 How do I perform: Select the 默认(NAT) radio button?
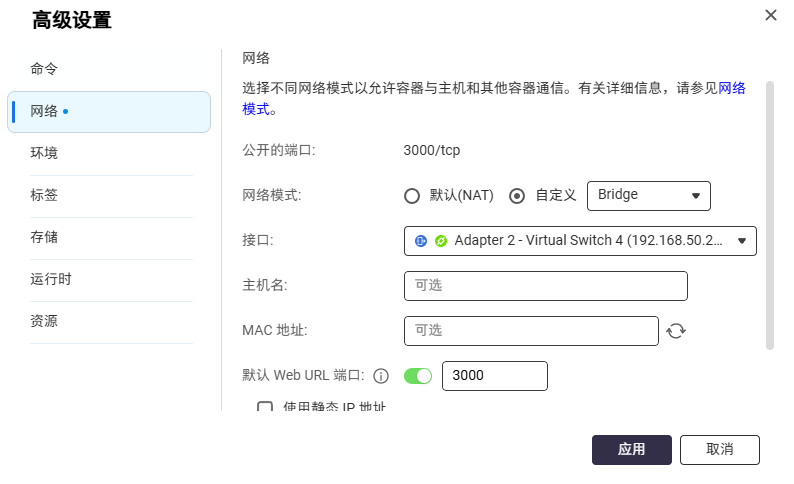(x=412, y=196)
